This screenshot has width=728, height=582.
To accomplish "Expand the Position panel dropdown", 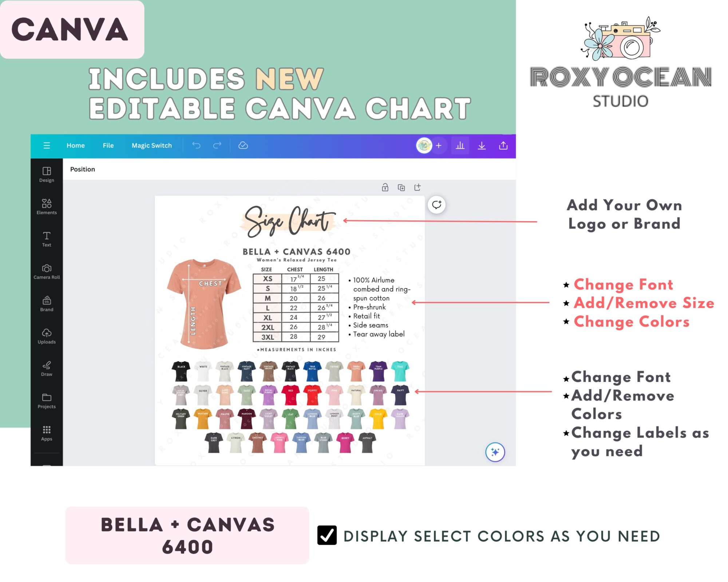I will click(x=83, y=169).
